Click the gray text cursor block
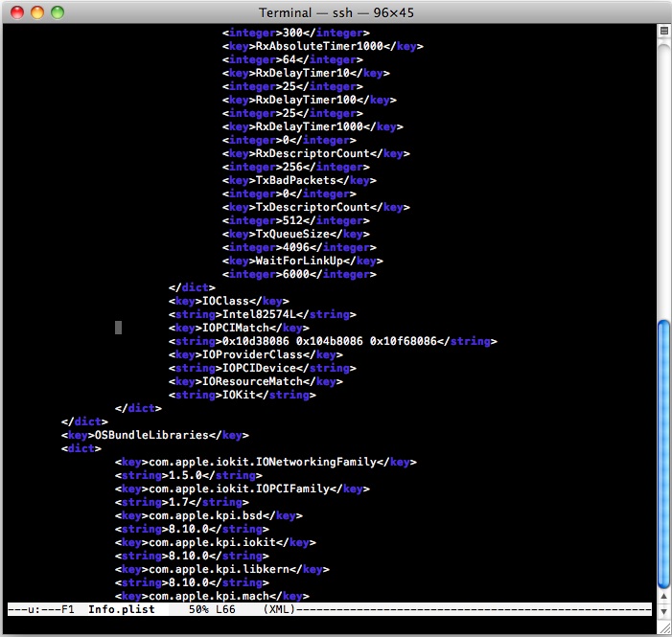This screenshot has width=672, height=637. tap(118, 328)
